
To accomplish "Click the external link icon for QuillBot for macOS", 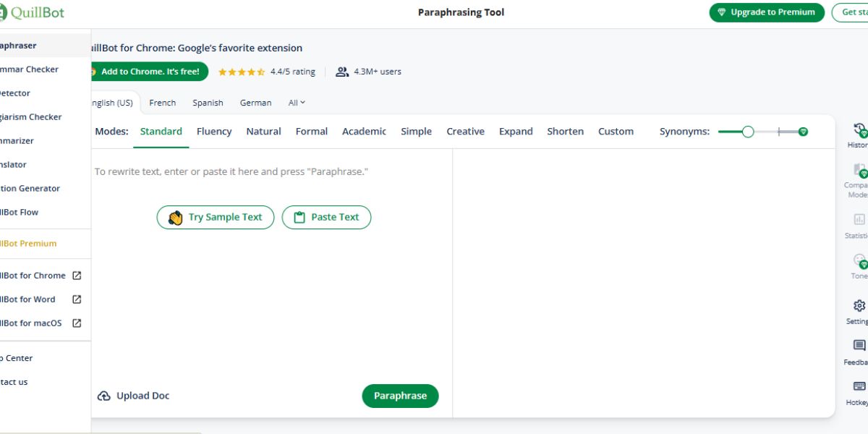I will 77,323.
